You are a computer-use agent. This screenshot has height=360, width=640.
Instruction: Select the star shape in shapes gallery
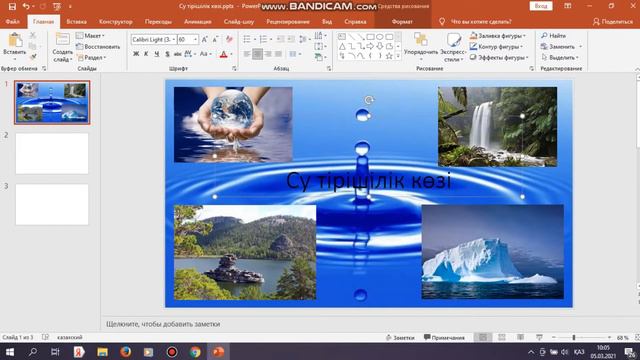tap(389, 56)
